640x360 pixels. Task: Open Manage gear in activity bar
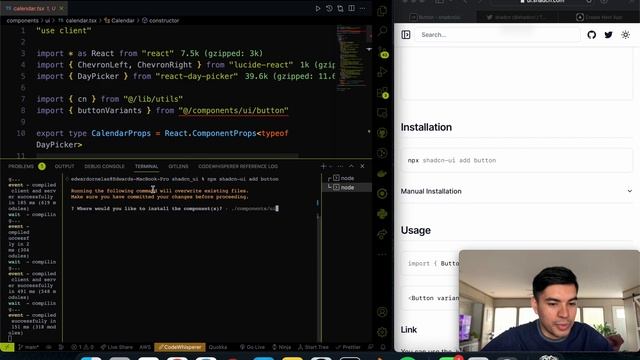[x=382, y=332]
